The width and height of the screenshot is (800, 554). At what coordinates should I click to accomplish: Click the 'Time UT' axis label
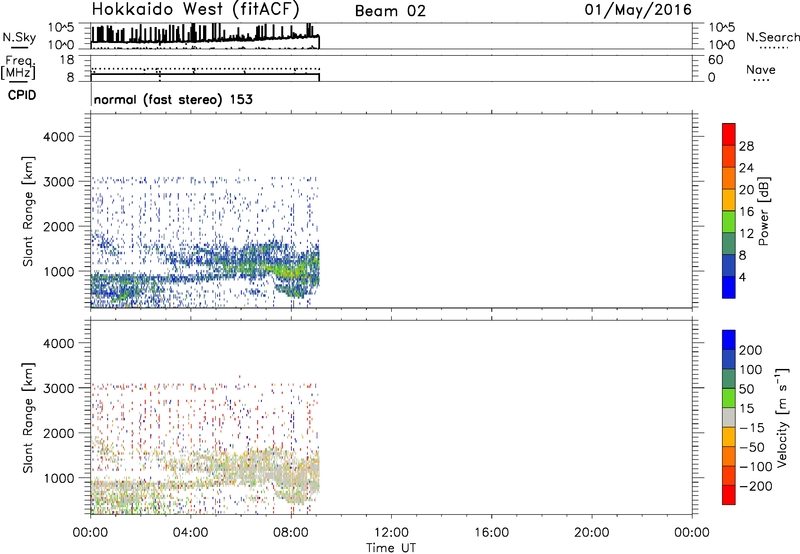pos(391,547)
